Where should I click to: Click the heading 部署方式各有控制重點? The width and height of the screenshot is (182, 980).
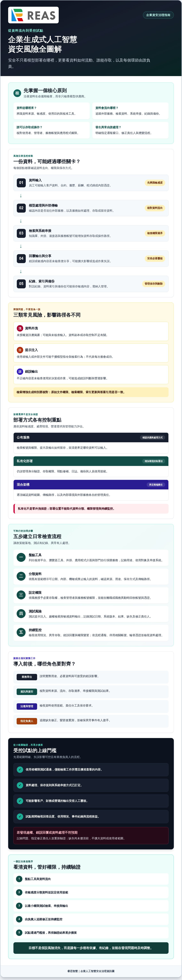(x=37, y=420)
